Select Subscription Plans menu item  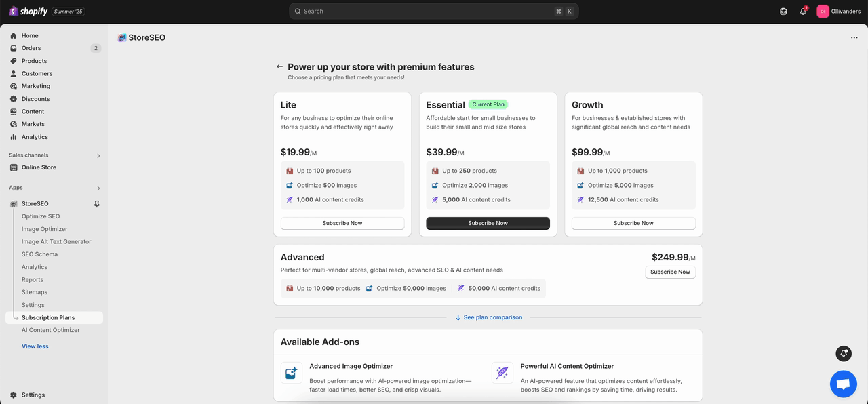pos(54,317)
